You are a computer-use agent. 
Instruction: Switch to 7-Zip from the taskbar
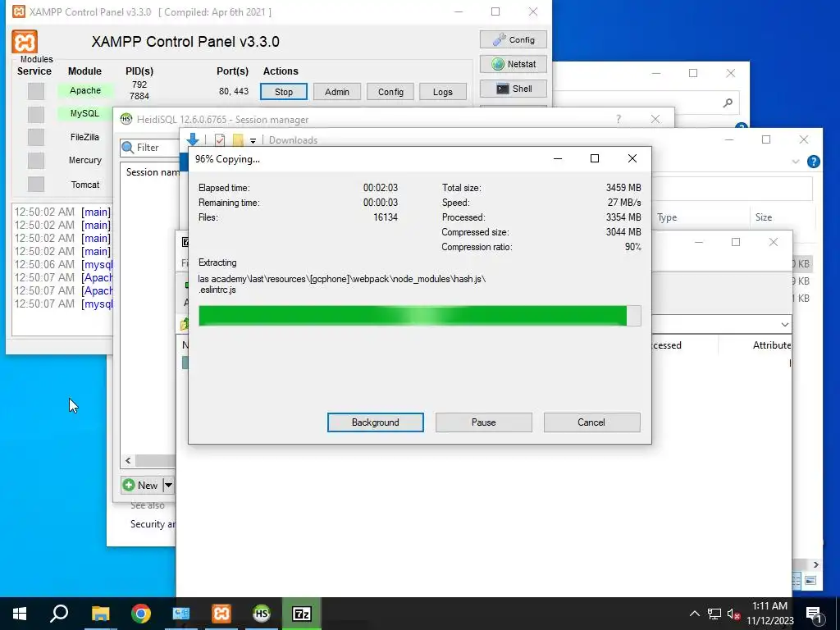[x=302, y=614]
